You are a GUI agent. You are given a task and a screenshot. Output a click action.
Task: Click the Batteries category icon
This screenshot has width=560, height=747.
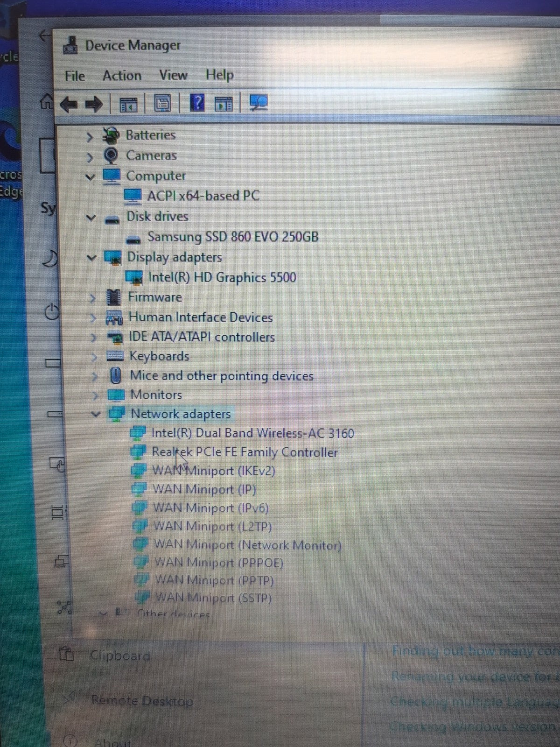[x=111, y=135]
